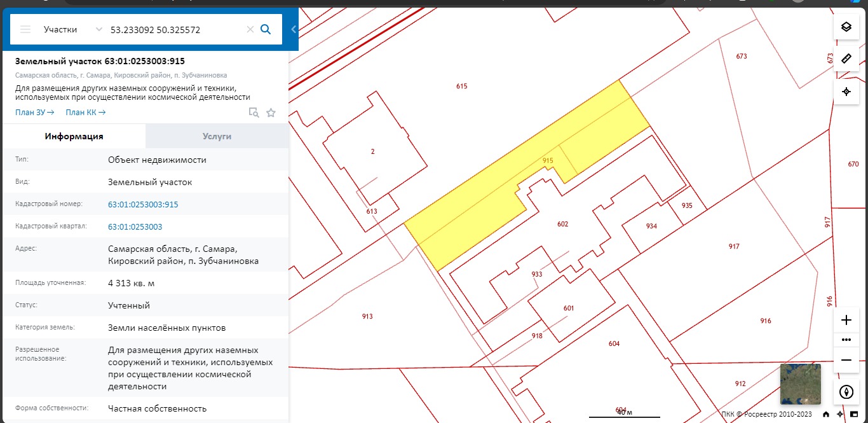
Task: Select parcel 913 on the map
Action: tap(367, 316)
